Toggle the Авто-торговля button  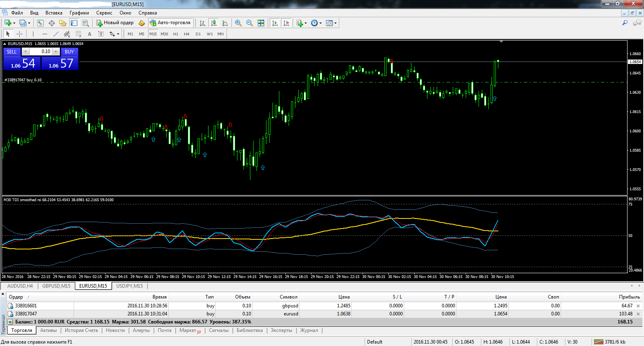coord(170,23)
